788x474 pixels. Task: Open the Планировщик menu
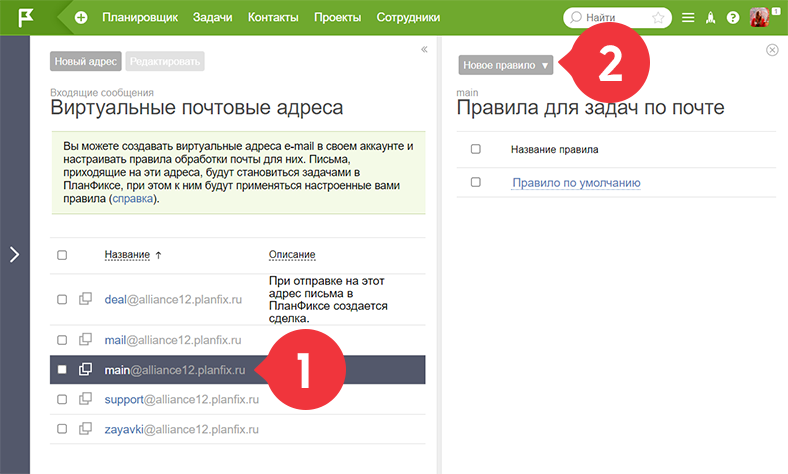(140, 18)
